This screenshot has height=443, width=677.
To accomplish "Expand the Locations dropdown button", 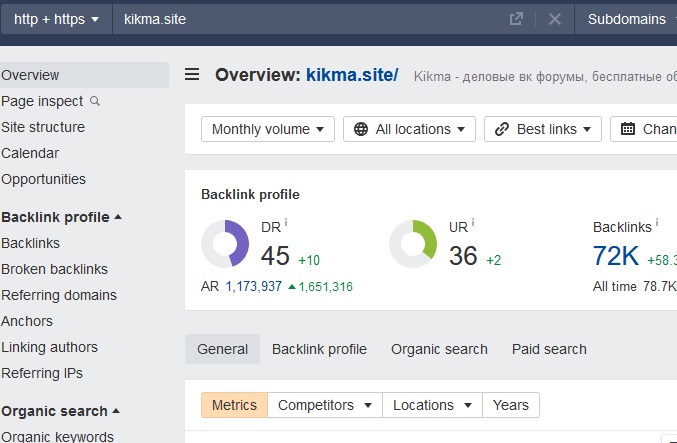I will coord(432,405).
